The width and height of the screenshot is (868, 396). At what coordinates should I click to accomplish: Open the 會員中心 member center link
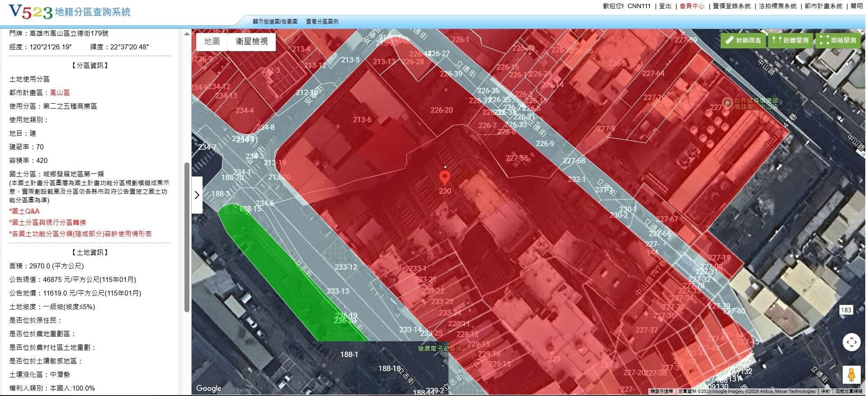[x=692, y=6]
